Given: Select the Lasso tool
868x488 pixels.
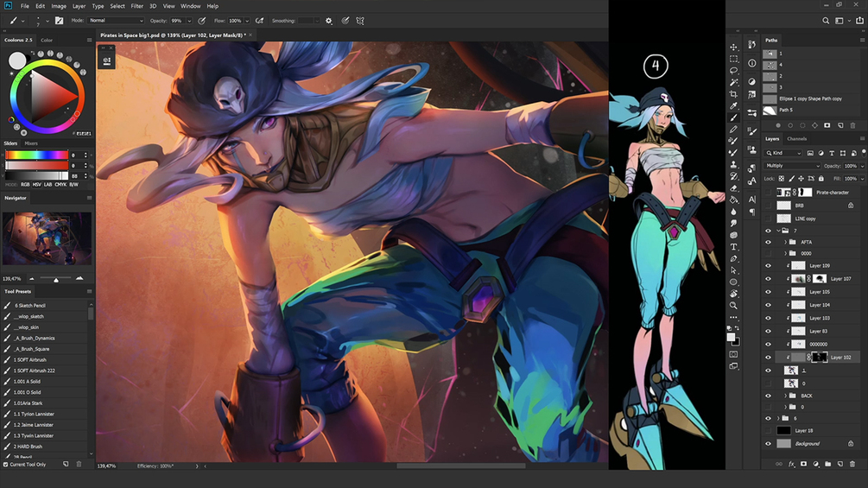Looking at the screenshot, I should [733, 70].
